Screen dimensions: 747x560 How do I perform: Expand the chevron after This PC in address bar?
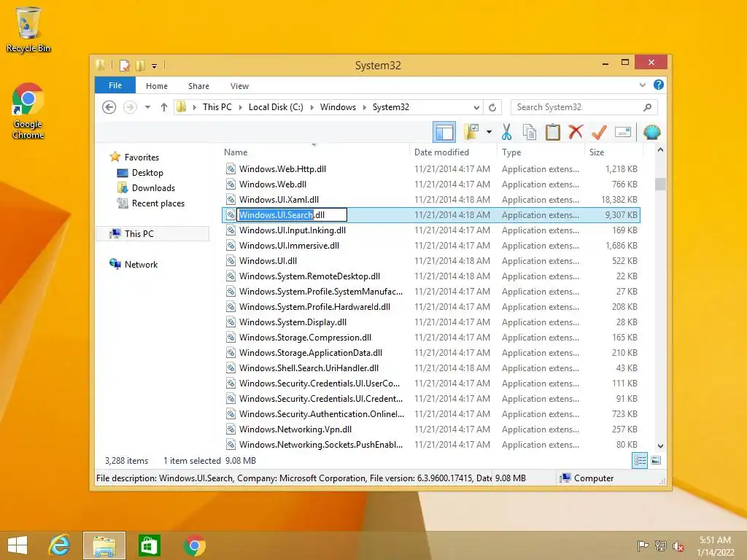(x=239, y=107)
